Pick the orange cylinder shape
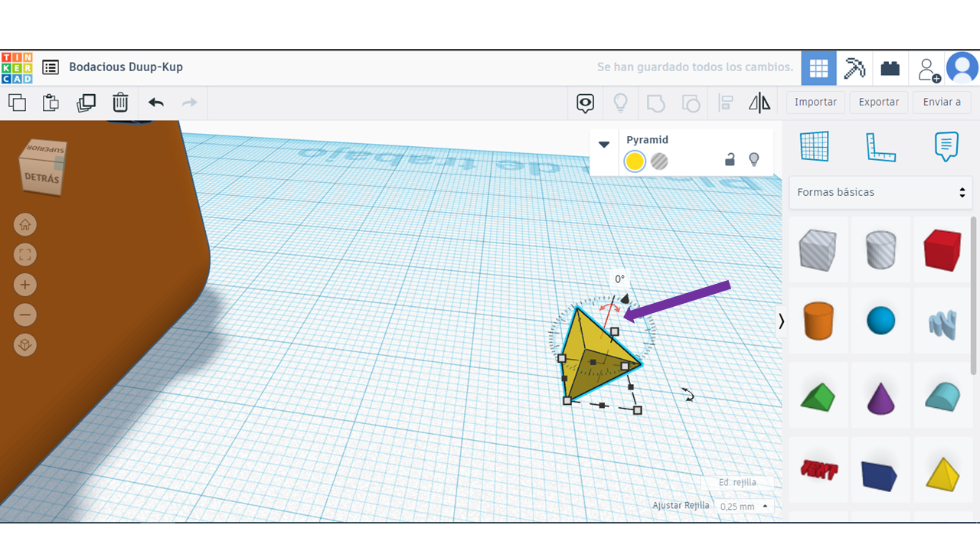The height and width of the screenshot is (551, 980). click(818, 321)
